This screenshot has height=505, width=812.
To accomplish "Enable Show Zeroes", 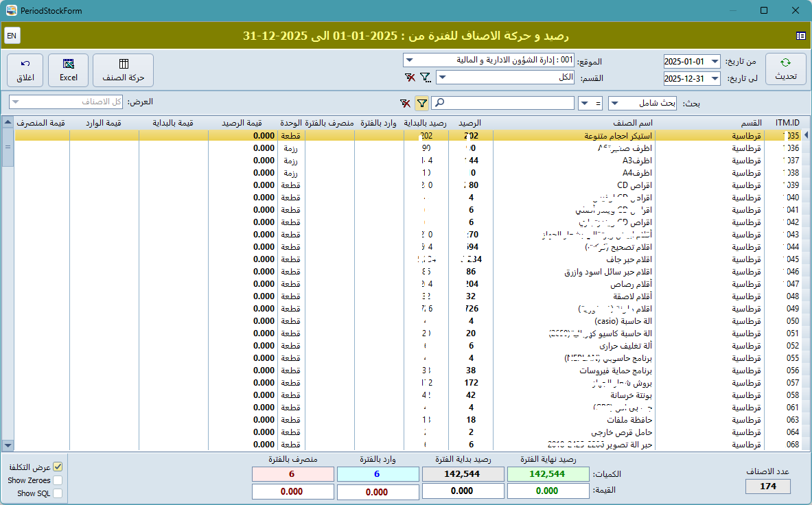I will click(x=59, y=480).
